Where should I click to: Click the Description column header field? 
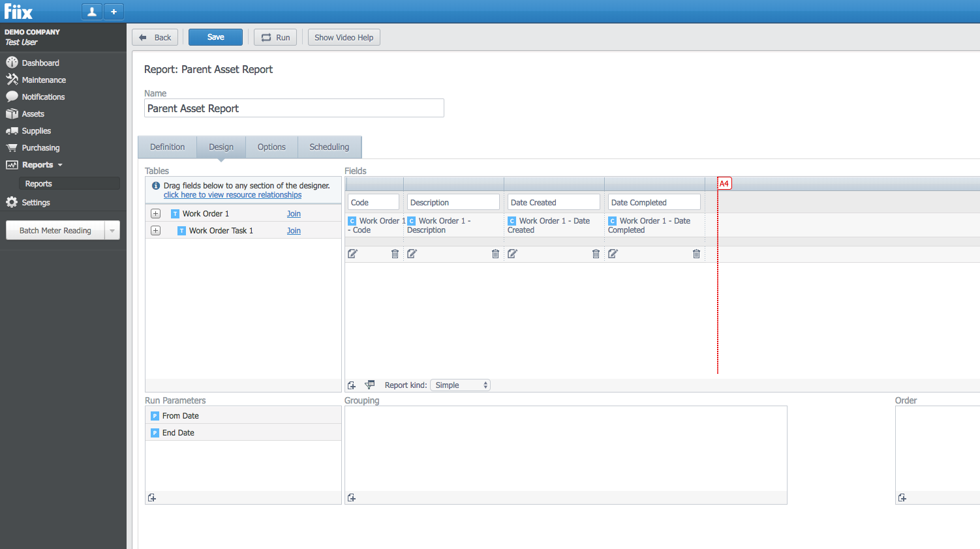pyautogui.click(x=453, y=202)
